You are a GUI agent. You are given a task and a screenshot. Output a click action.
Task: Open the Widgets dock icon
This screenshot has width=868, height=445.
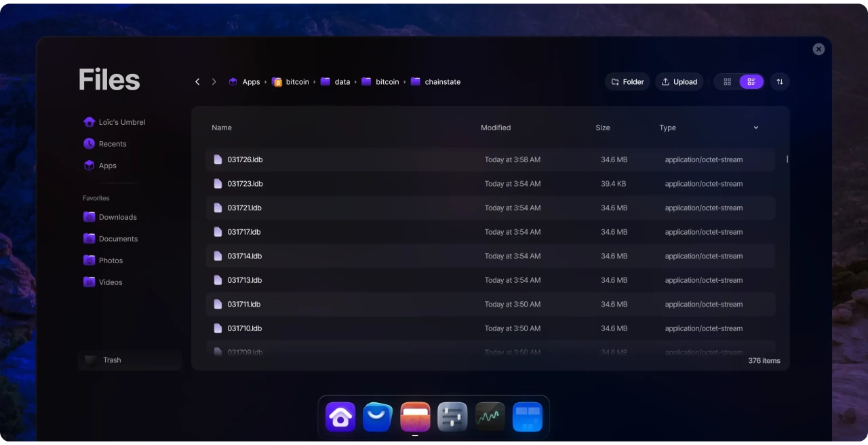pyautogui.click(x=527, y=417)
